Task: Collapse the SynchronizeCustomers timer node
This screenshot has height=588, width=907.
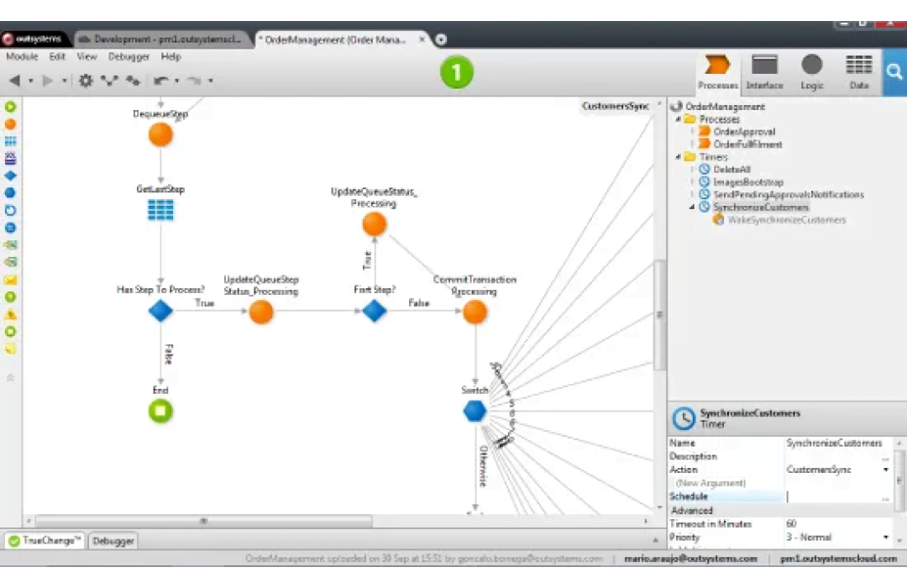Action: pyautogui.click(x=692, y=207)
